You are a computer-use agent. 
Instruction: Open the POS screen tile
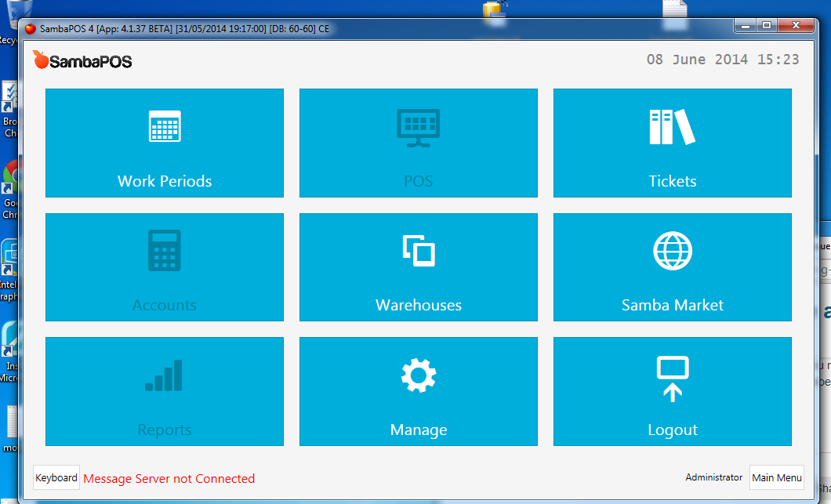pyautogui.click(x=418, y=143)
